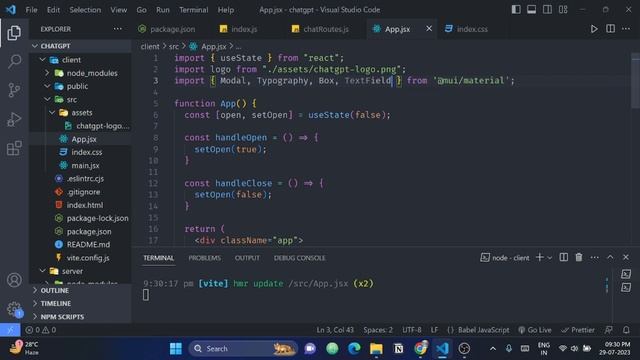Screen dimensions: 640x360
Task: Open the Accounts menu icon
Action: pyautogui.click(x=14, y=280)
